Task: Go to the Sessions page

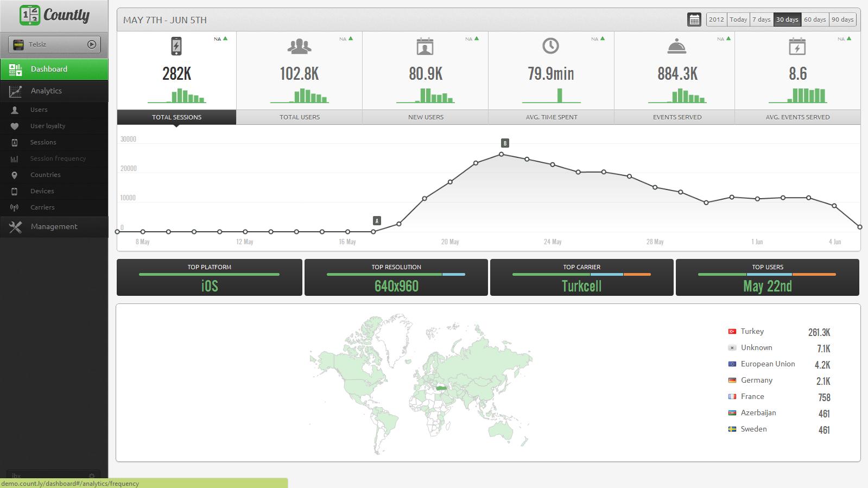Action: coord(43,142)
